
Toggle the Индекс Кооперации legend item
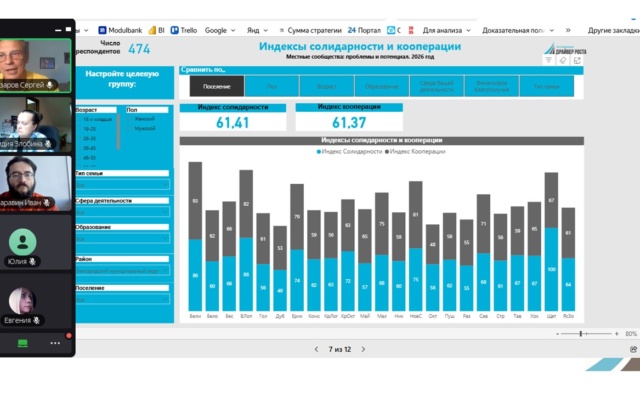(x=415, y=151)
